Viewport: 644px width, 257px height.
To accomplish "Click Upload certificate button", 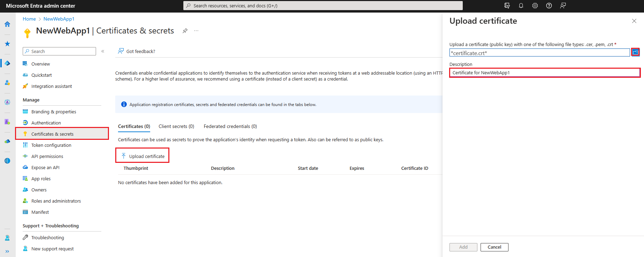I will point(142,156).
